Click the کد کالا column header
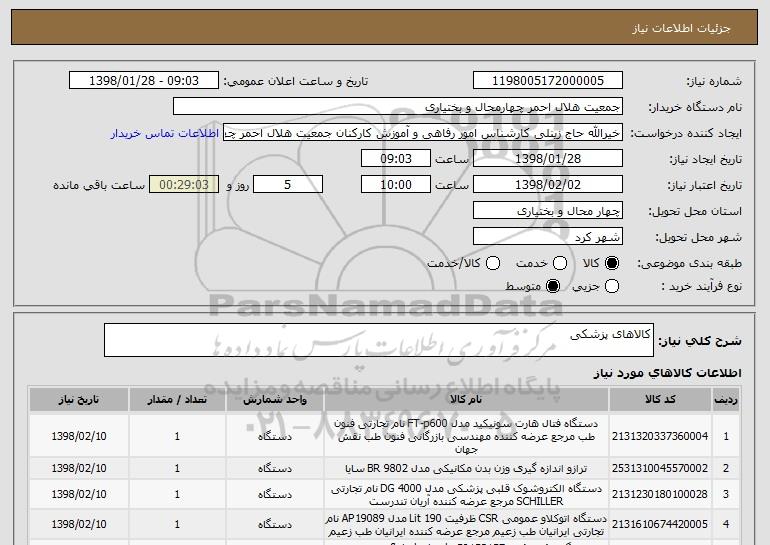Image resolution: width=770 pixels, height=545 pixels. pyautogui.click(x=660, y=400)
